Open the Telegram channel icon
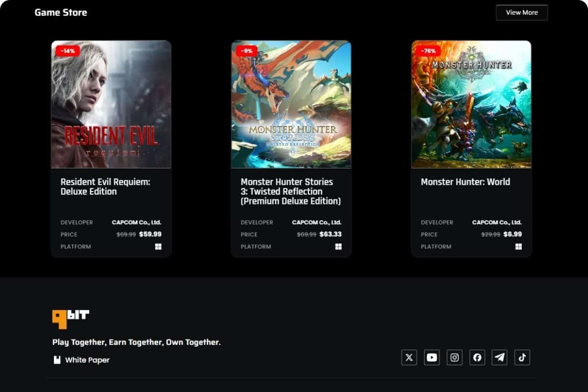Screen dimensions: 588x392 pyautogui.click(x=499, y=357)
